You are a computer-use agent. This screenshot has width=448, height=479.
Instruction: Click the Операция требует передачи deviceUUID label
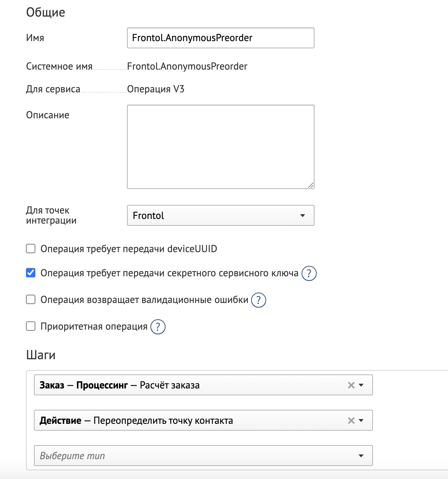click(128, 249)
